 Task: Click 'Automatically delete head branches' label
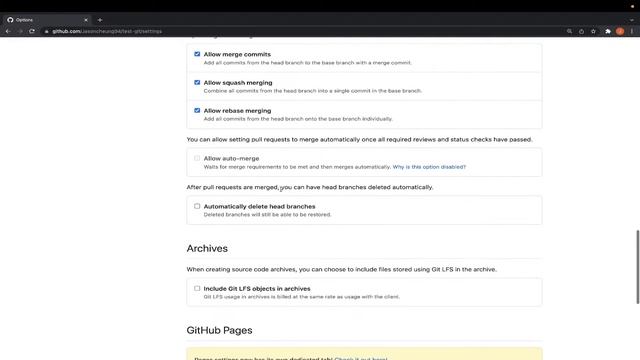(259, 207)
